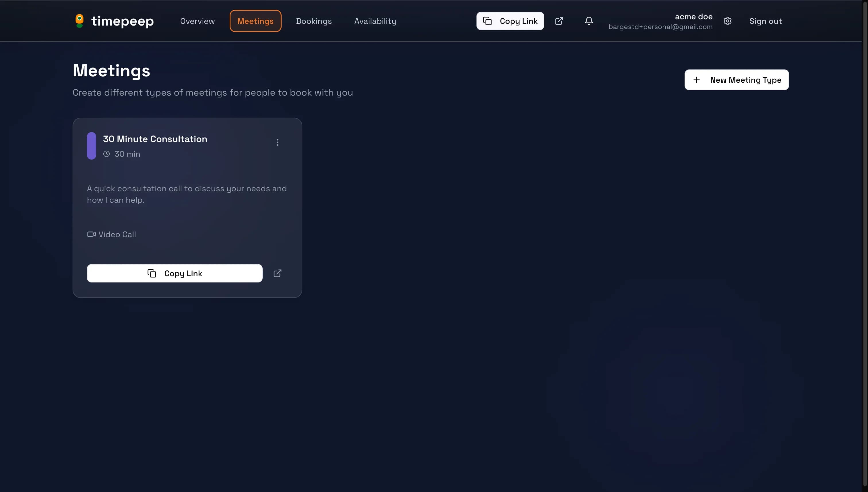Click the purple color bar on meeting card
This screenshot has width=868, height=492.
point(91,146)
